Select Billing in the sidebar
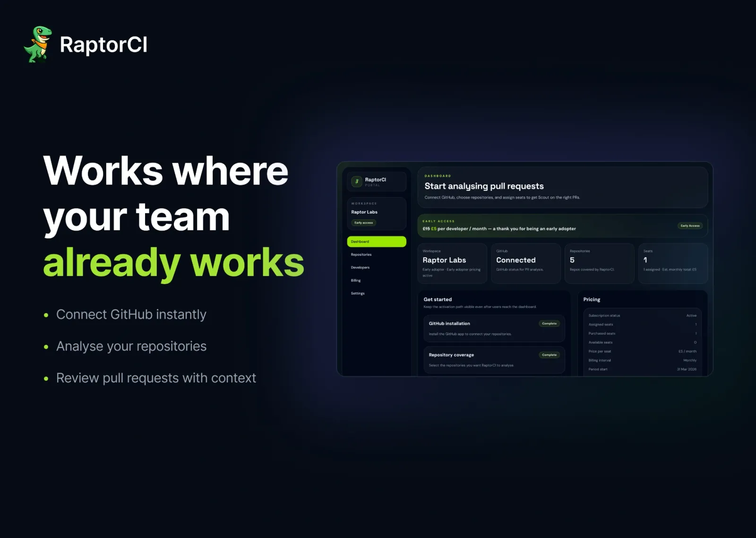The image size is (756, 538). pos(356,280)
